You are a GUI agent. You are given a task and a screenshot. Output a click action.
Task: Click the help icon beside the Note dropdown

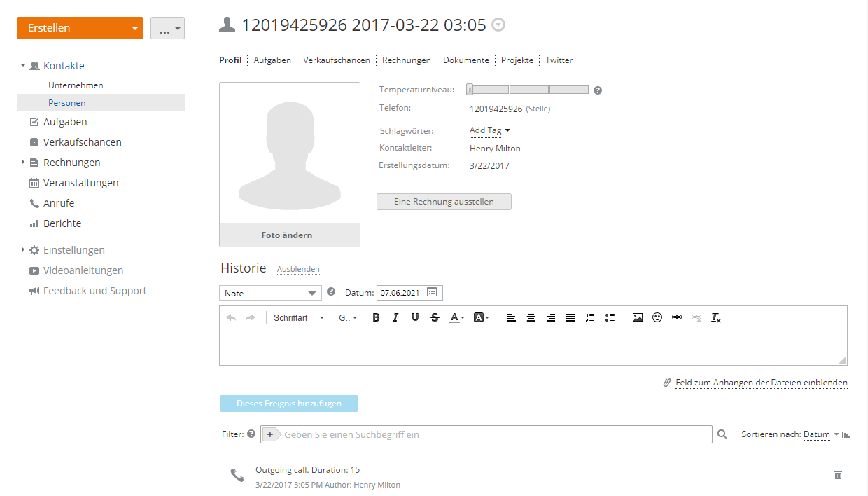[331, 291]
